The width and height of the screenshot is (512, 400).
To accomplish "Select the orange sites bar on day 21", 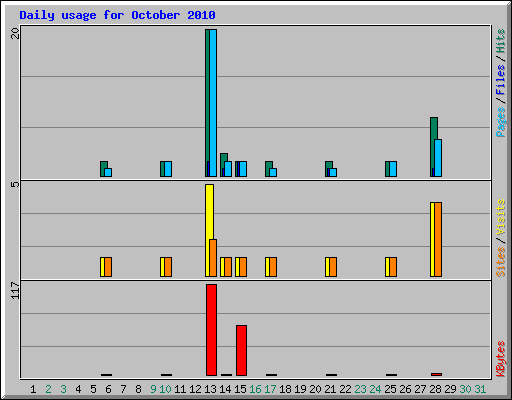I will [333, 267].
